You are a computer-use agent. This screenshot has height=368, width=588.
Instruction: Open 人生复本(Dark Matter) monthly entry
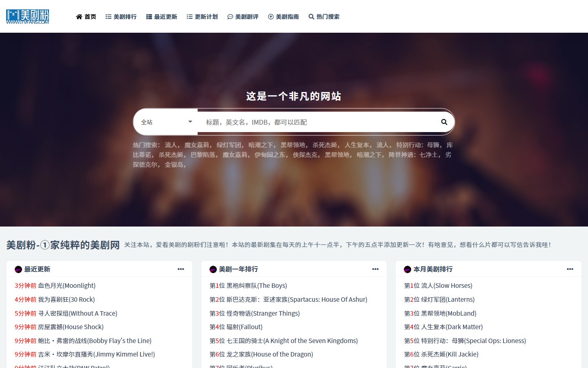(x=452, y=327)
